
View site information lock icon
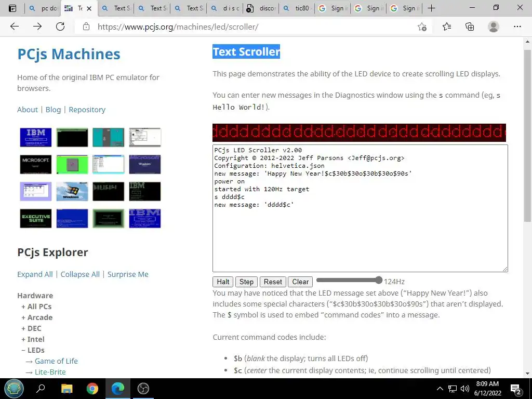[86, 26]
